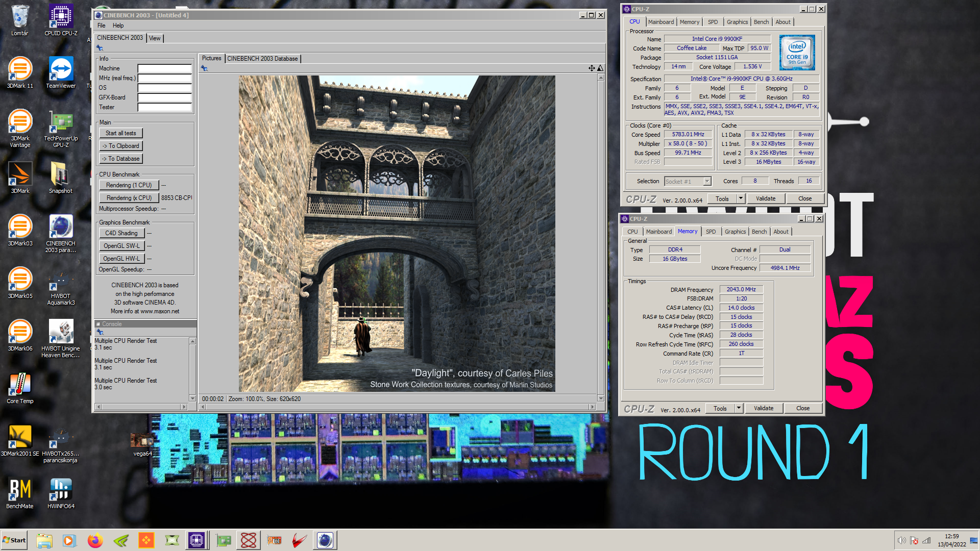
Task: Click Start all tests in Cinebench
Action: [x=121, y=133]
